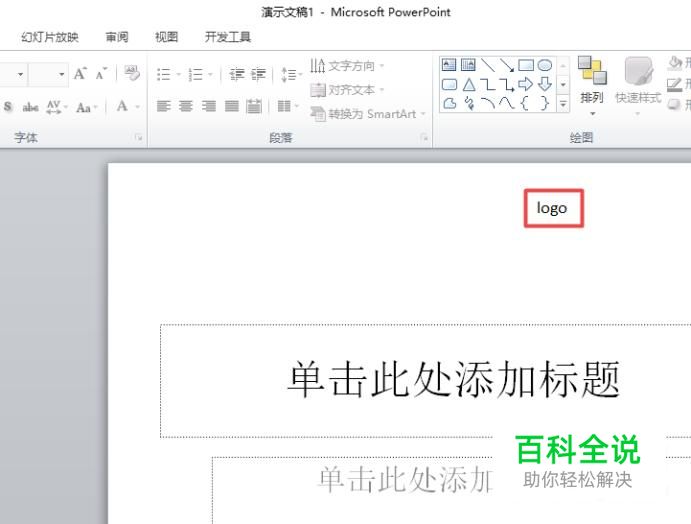Decrease the list indent level
The width and height of the screenshot is (691, 524).
[x=237, y=74]
